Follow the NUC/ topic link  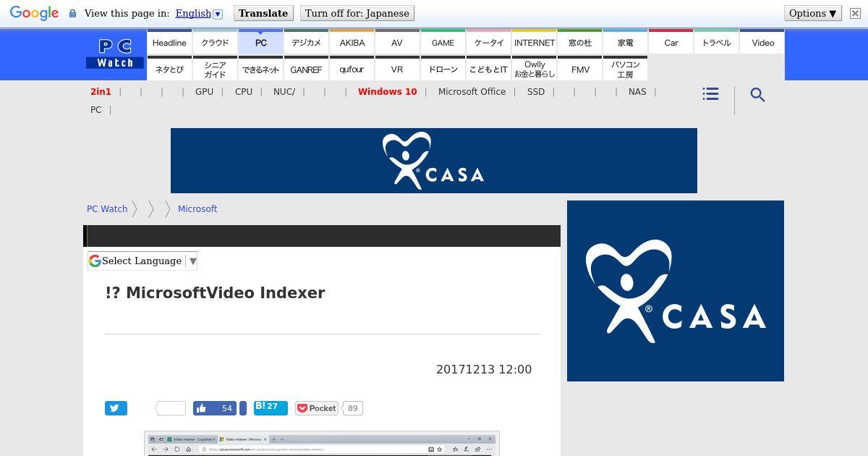tap(284, 91)
